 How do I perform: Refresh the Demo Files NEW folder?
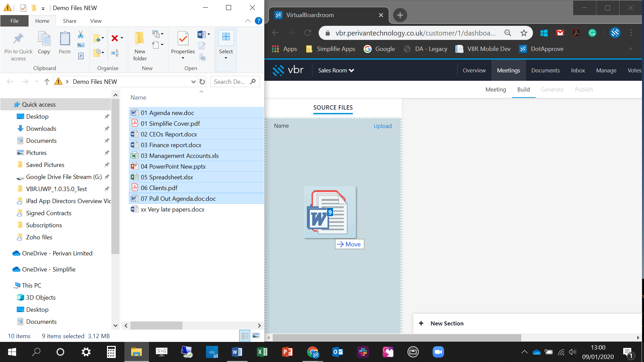(x=202, y=81)
